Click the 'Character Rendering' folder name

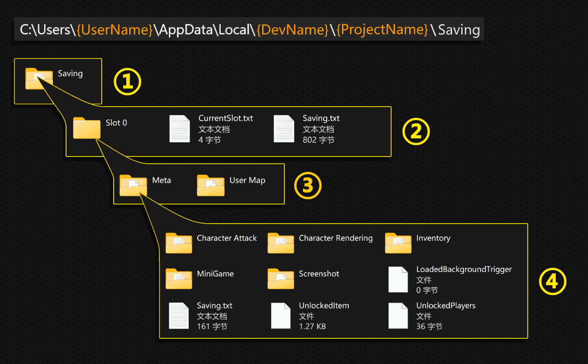pyautogui.click(x=336, y=238)
